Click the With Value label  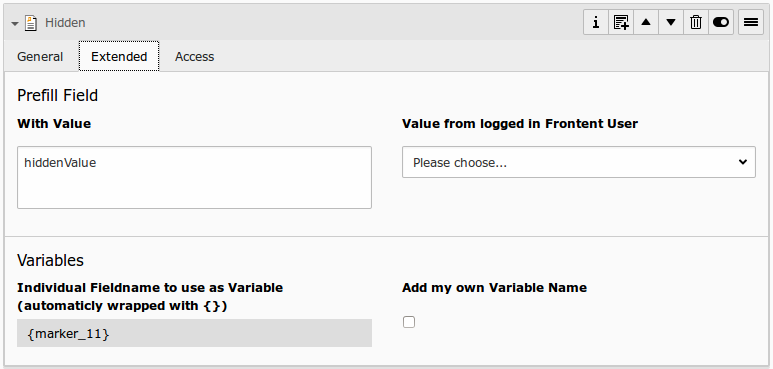point(54,124)
